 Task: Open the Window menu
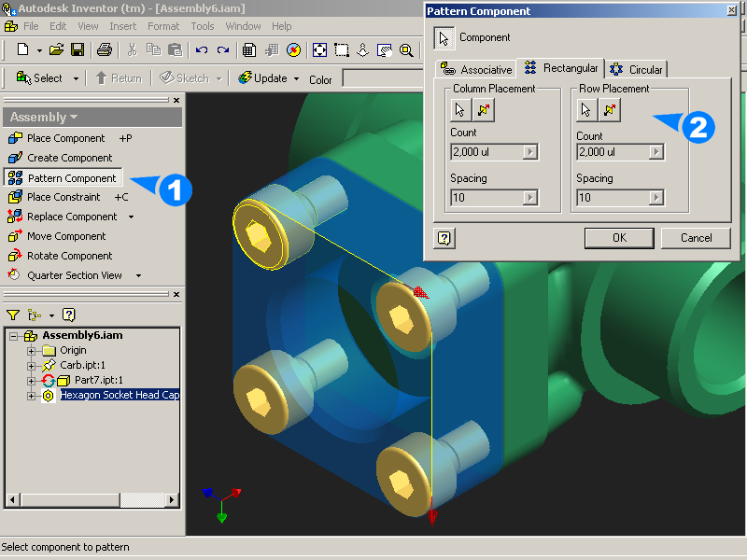click(x=243, y=26)
